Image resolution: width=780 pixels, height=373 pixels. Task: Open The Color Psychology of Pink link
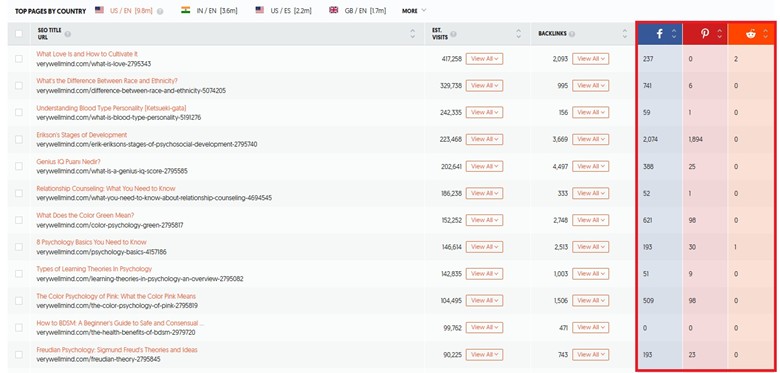click(x=116, y=296)
